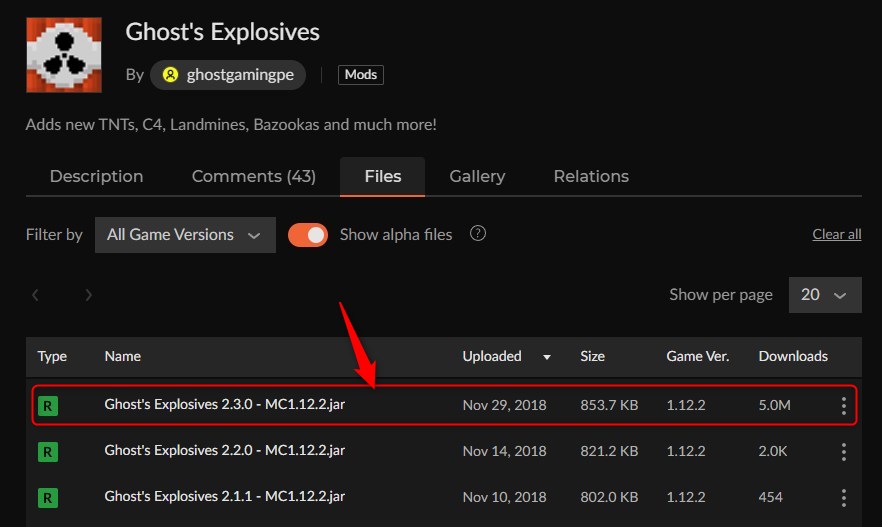
Task: Click release icon for Explosives 2.3.0
Action: [48, 406]
